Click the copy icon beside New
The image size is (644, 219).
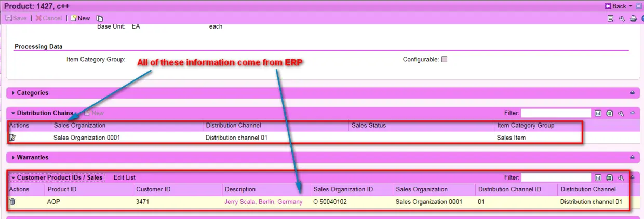(x=100, y=18)
